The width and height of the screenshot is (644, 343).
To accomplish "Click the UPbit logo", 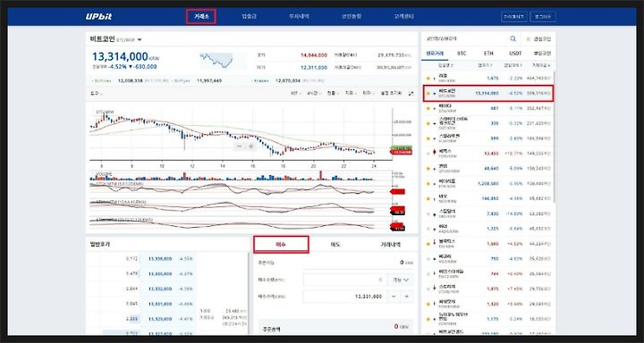I will click(98, 17).
